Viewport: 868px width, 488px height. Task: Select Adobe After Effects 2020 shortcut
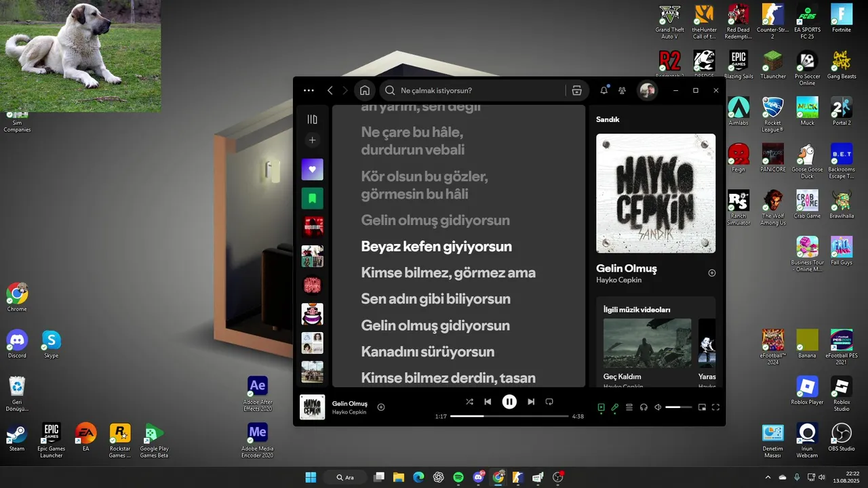point(258,394)
